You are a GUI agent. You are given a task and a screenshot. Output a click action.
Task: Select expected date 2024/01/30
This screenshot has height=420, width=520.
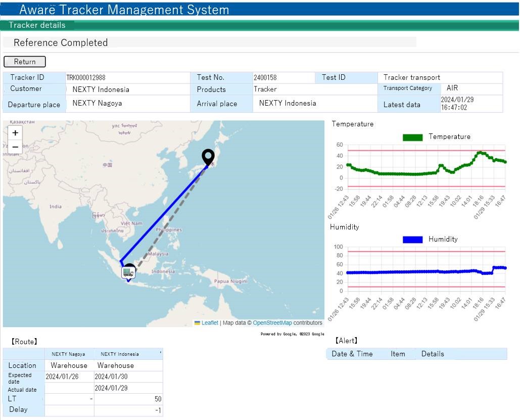pos(111,377)
